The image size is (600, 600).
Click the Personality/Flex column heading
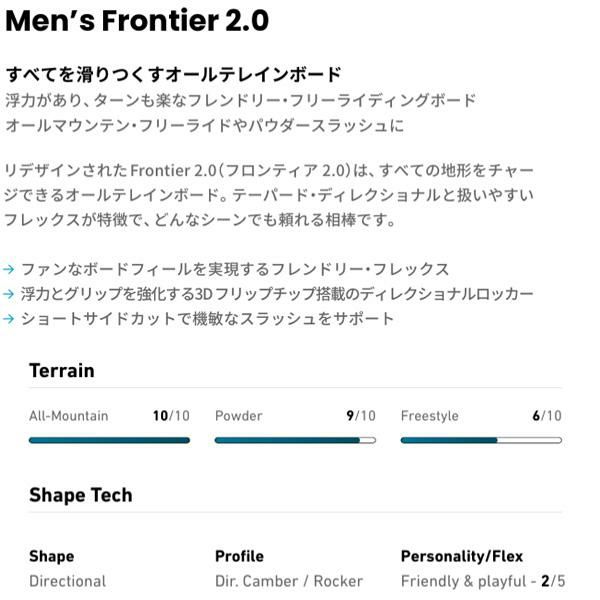click(x=461, y=556)
